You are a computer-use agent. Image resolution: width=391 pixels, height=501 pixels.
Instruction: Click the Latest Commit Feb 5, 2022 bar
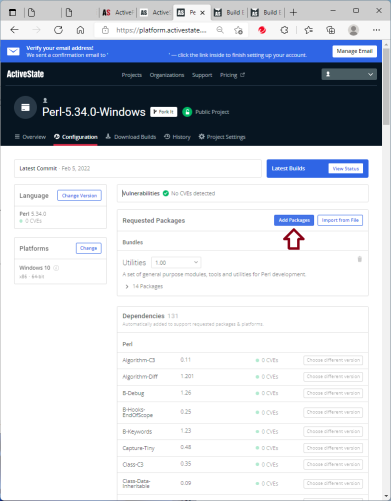pyautogui.click(x=138, y=169)
